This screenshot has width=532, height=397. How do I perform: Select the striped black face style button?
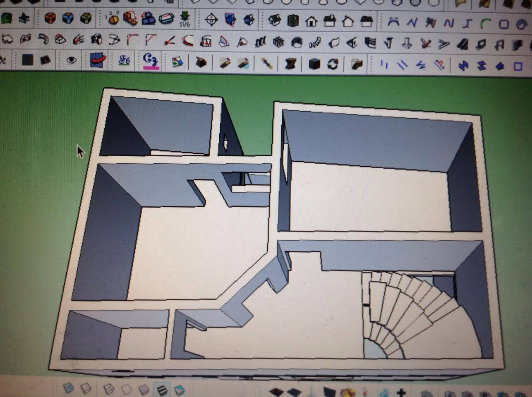162,390
